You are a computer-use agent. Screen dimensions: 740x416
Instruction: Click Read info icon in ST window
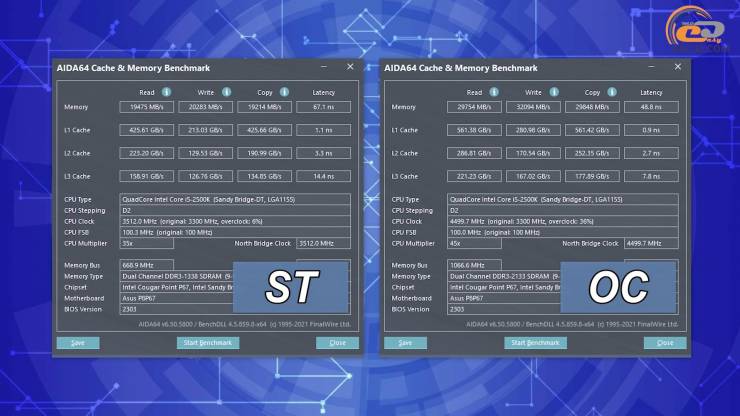click(x=167, y=92)
